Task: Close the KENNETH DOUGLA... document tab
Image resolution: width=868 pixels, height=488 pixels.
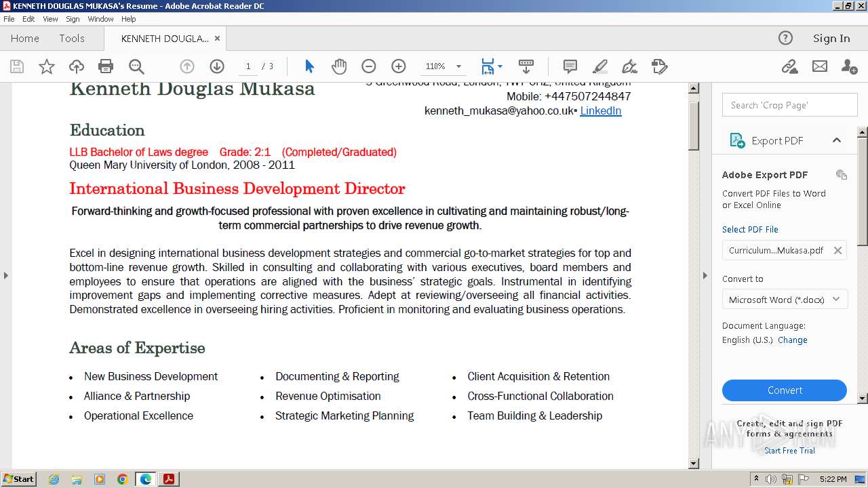Action: click(x=217, y=39)
